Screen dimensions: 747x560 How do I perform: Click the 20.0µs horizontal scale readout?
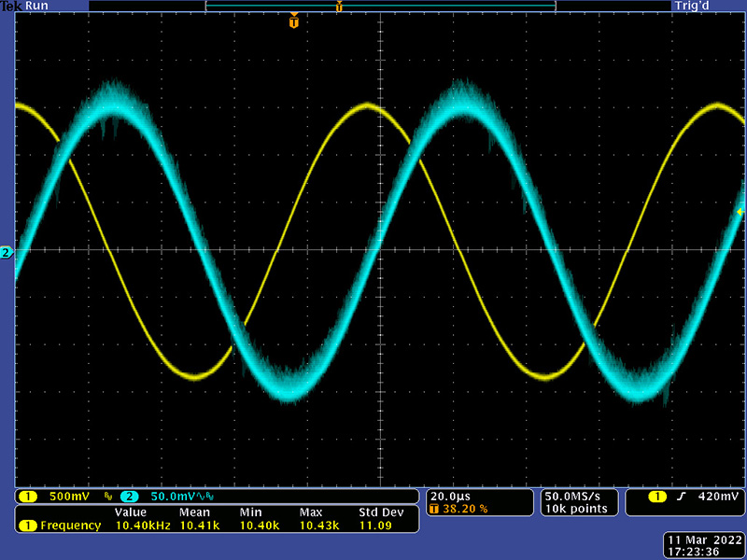point(450,496)
